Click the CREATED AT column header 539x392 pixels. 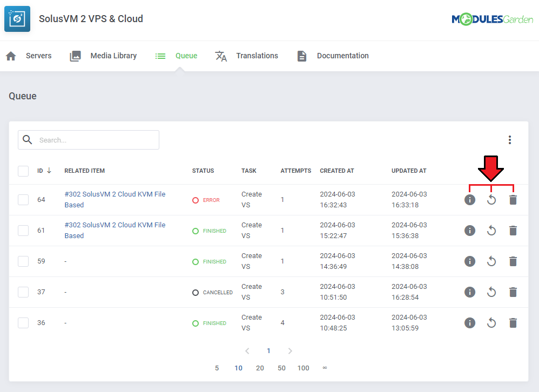click(x=337, y=171)
